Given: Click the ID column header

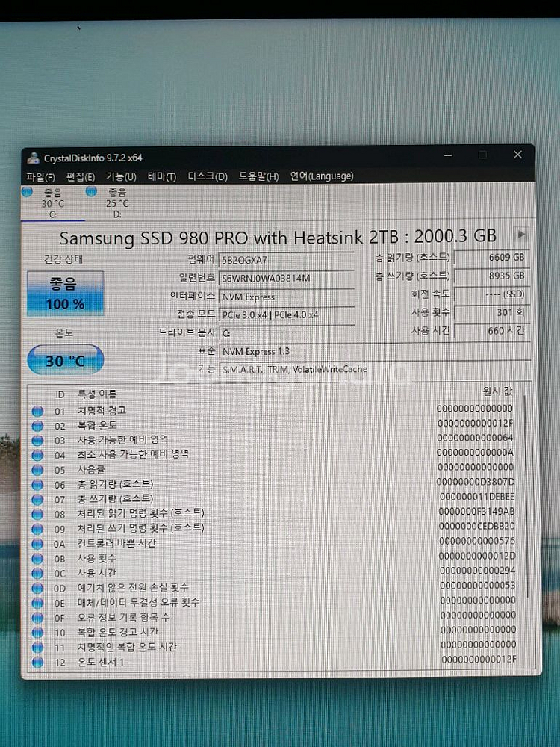Looking at the screenshot, I should click(60, 394).
